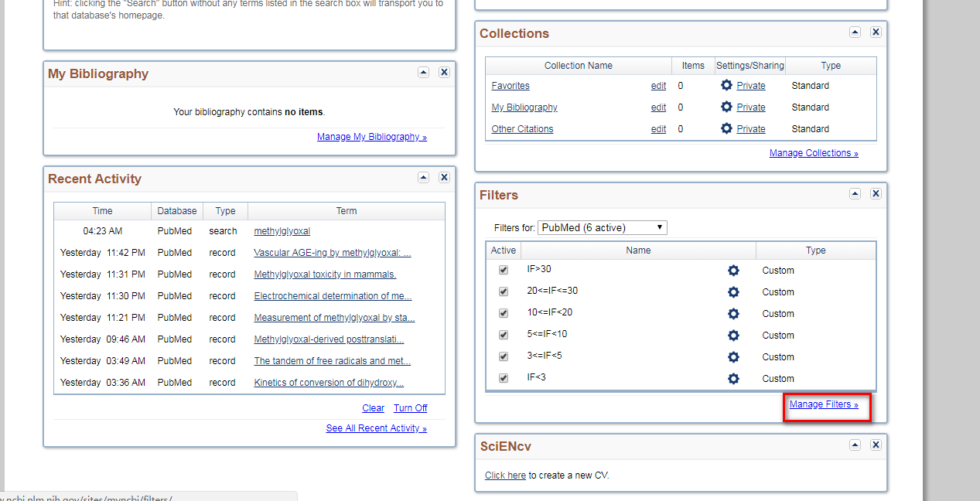Image resolution: width=980 pixels, height=501 pixels.
Task: Open See All Recent Activity
Action: tap(376, 428)
